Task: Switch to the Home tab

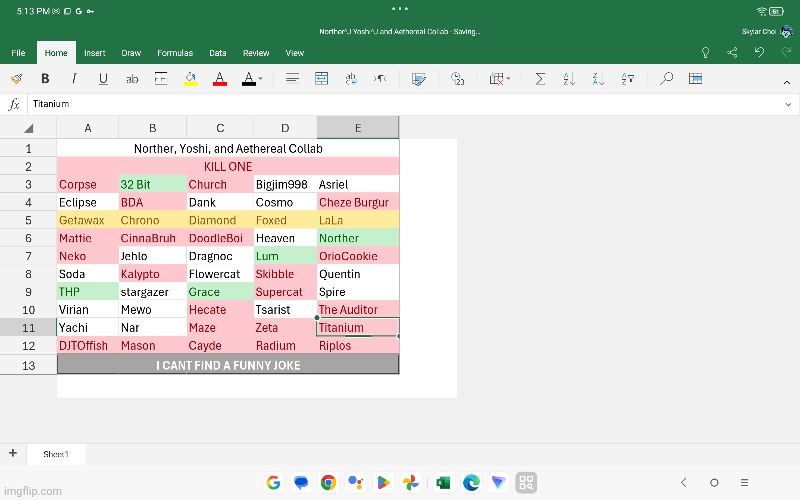Action: click(56, 53)
